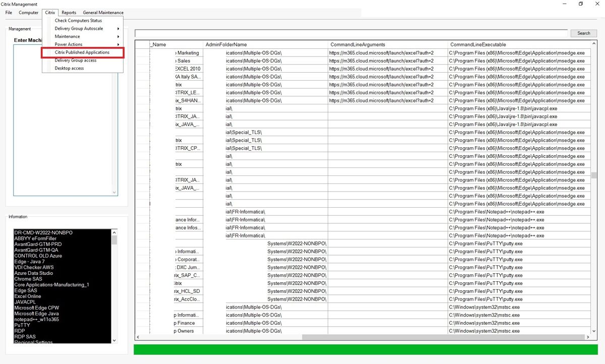Sort by AdminFolderName column header
Viewport: 605px width, 364px height.
(265, 45)
